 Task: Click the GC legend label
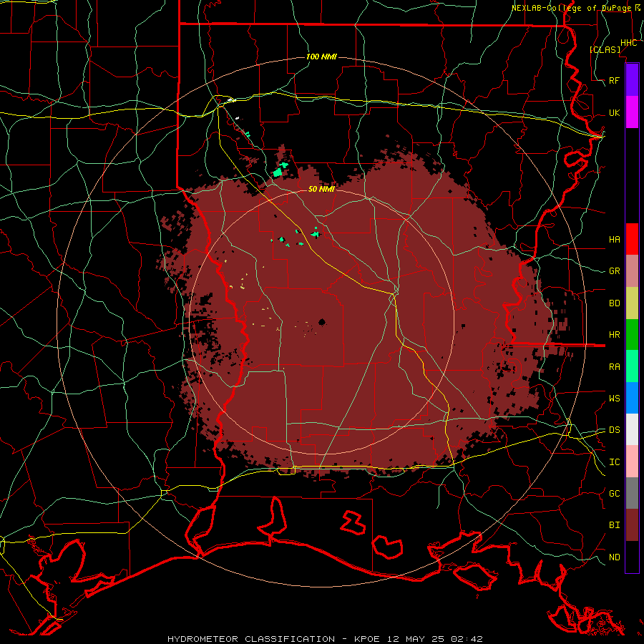pyautogui.click(x=614, y=493)
